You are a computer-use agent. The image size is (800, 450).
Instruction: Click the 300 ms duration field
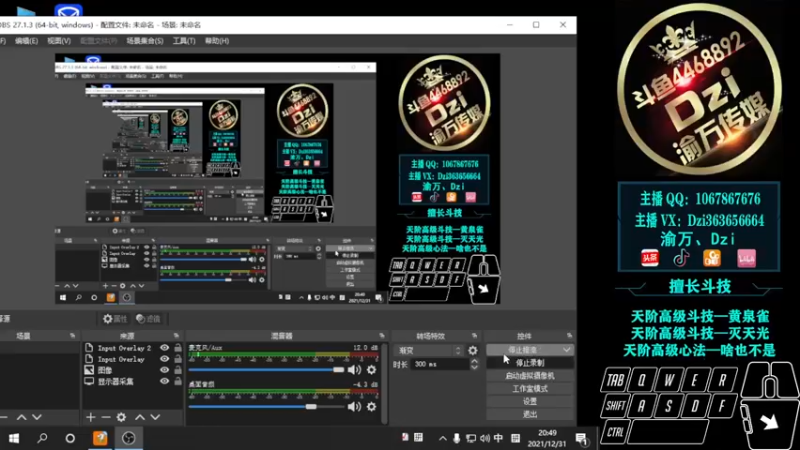tap(439, 364)
